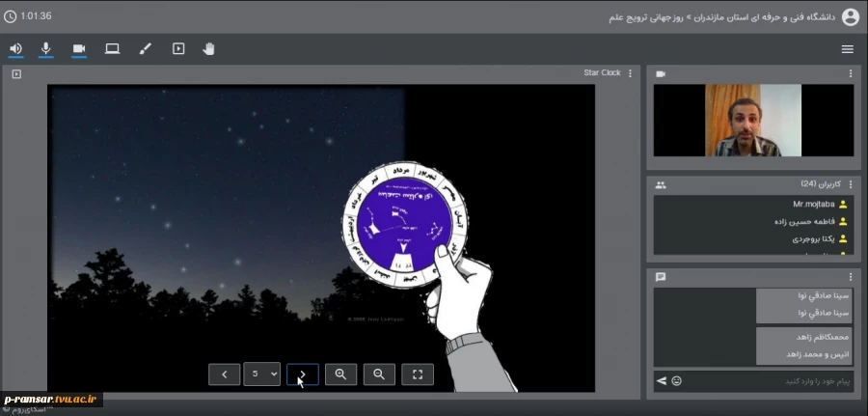This screenshot has width=868, height=416.
Task: Go to the previous slide
Action: 224,374
